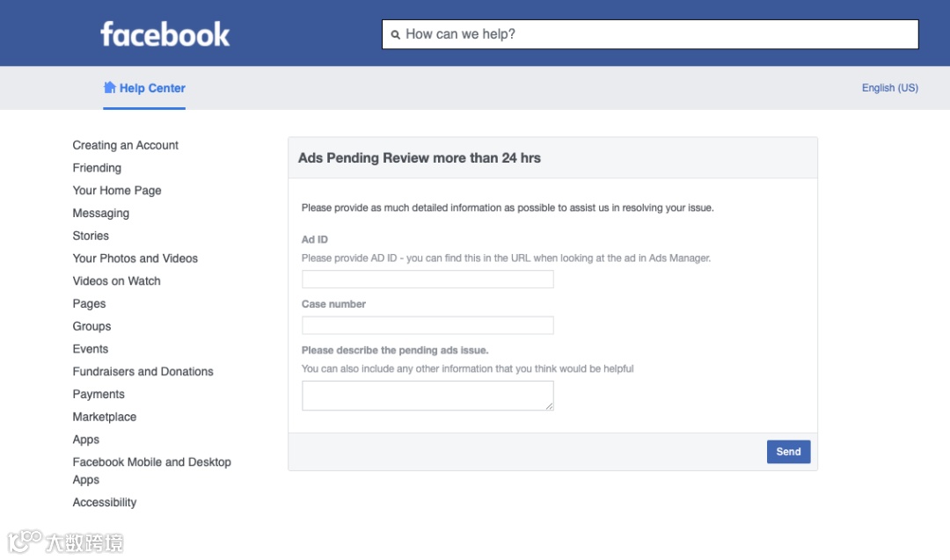950x560 pixels.
Task: Click the pending ads issue description textarea
Action: click(427, 396)
